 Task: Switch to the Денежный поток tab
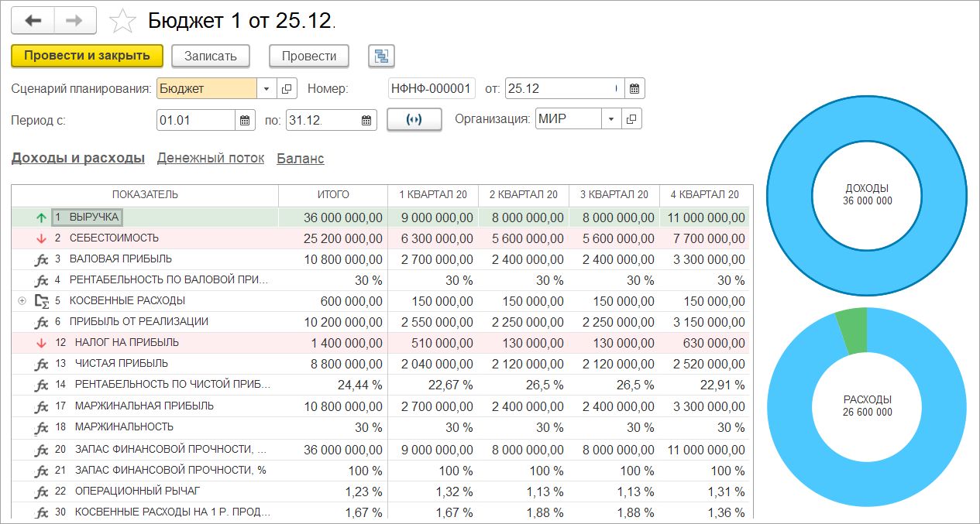coord(211,158)
